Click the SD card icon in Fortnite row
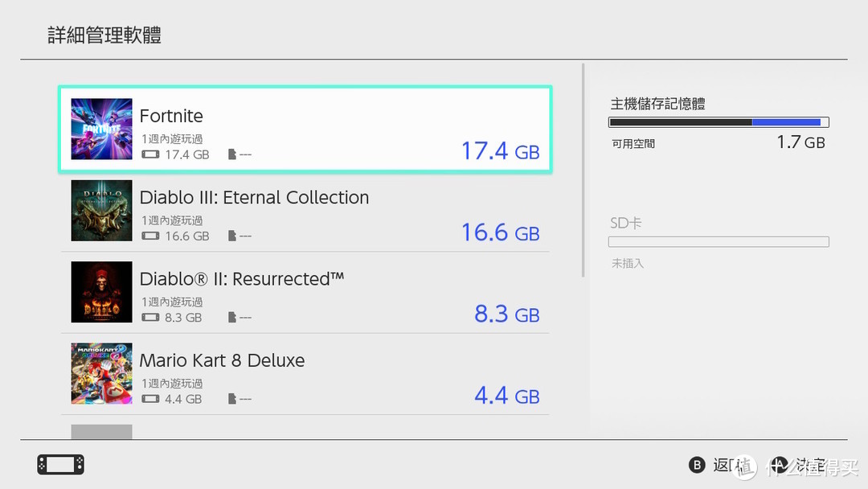Screen dimensions: 868x489 (x=232, y=154)
